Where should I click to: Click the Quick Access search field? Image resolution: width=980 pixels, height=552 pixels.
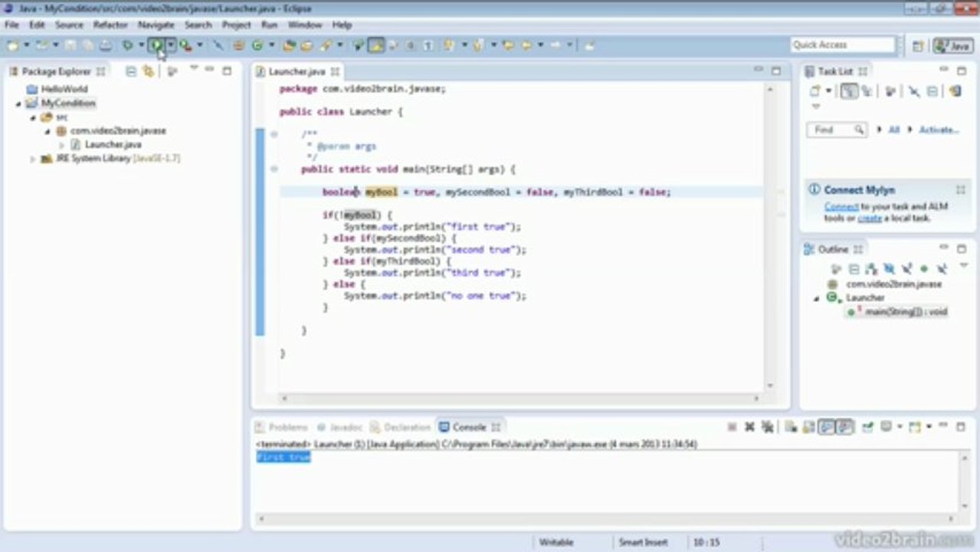tap(842, 45)
